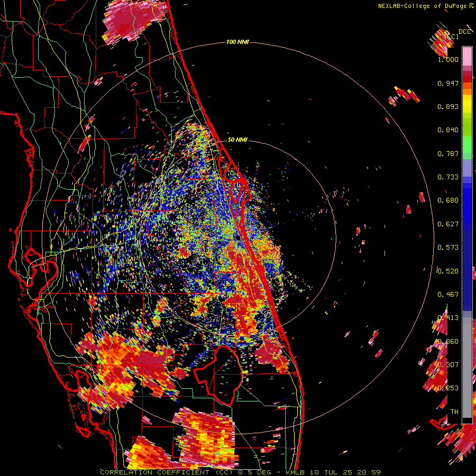Pick the gray segment of the color bar
The width and height of the screenshot is (476, 476).
coord(467,368)
